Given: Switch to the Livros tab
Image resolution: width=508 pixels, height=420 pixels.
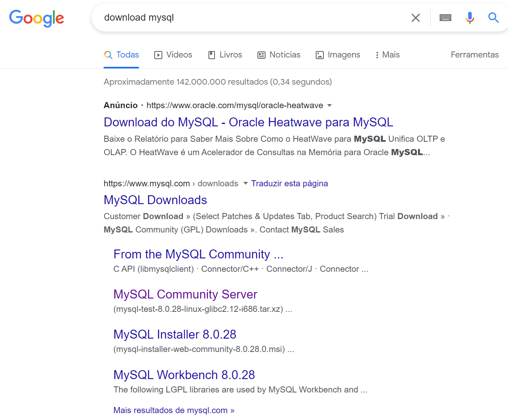Looking at the screenshot, I should [225, 55].
